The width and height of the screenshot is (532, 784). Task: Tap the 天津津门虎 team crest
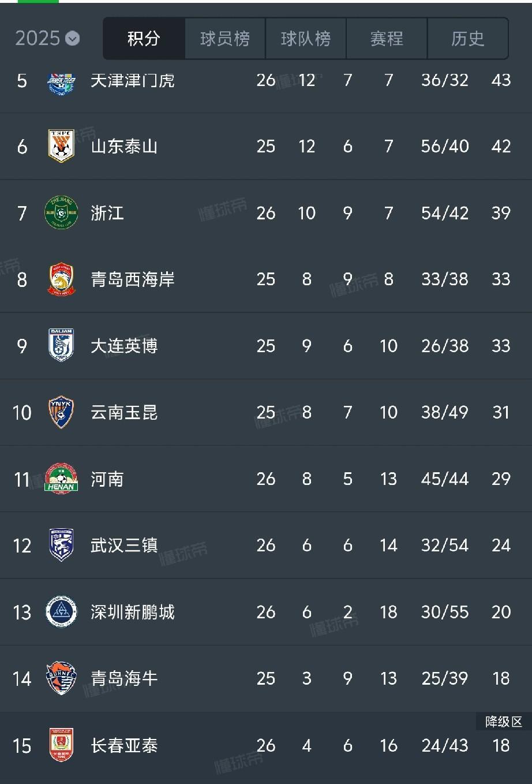click(61, 81)
